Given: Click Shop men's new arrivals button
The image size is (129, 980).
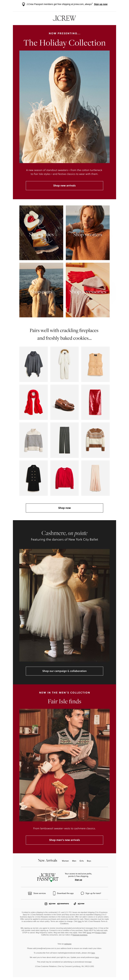Looking at the screenshot, I should point(64,840).
